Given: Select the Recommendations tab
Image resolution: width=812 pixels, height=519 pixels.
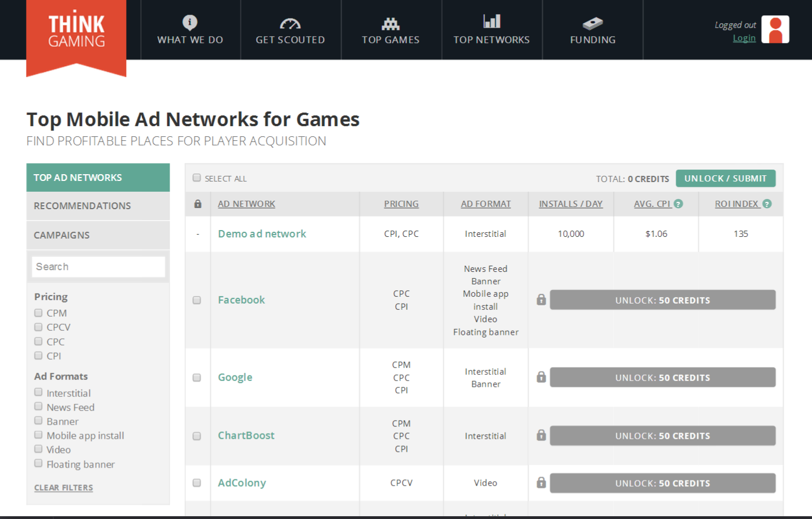Looking at the screenshot, I should click(x=98, y=206).
